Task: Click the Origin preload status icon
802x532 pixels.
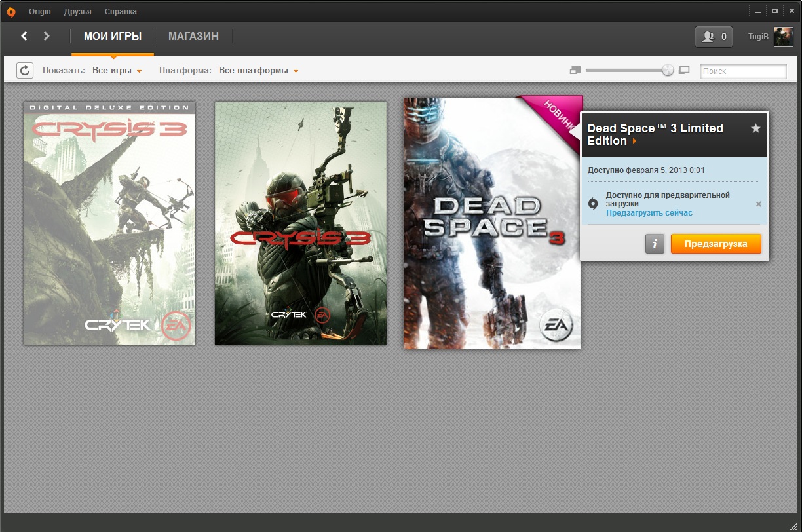Action: (593, 204)
